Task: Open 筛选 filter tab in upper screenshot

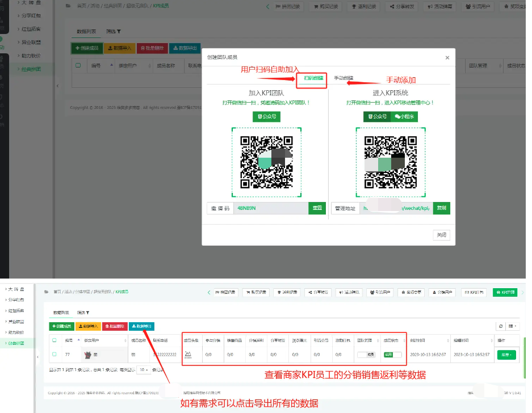Action: (113, 32)
